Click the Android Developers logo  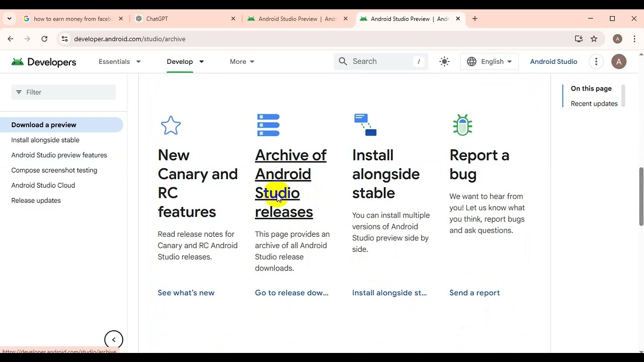(x=44, y=62)
